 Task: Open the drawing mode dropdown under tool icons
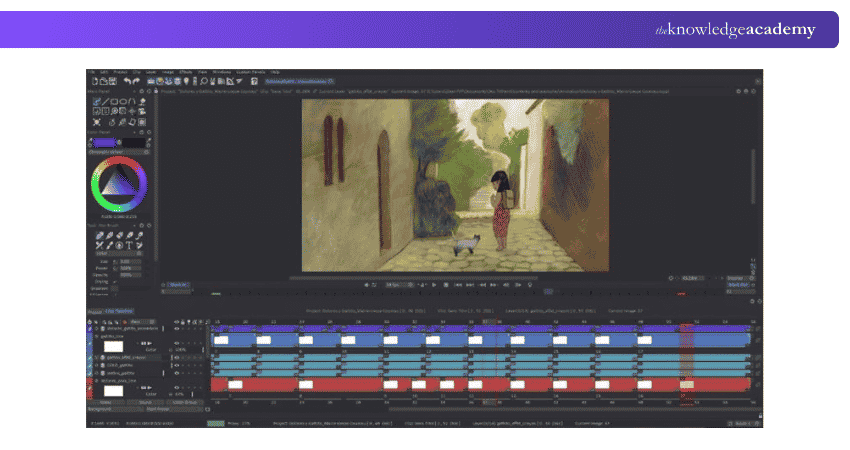click(119, 253)
